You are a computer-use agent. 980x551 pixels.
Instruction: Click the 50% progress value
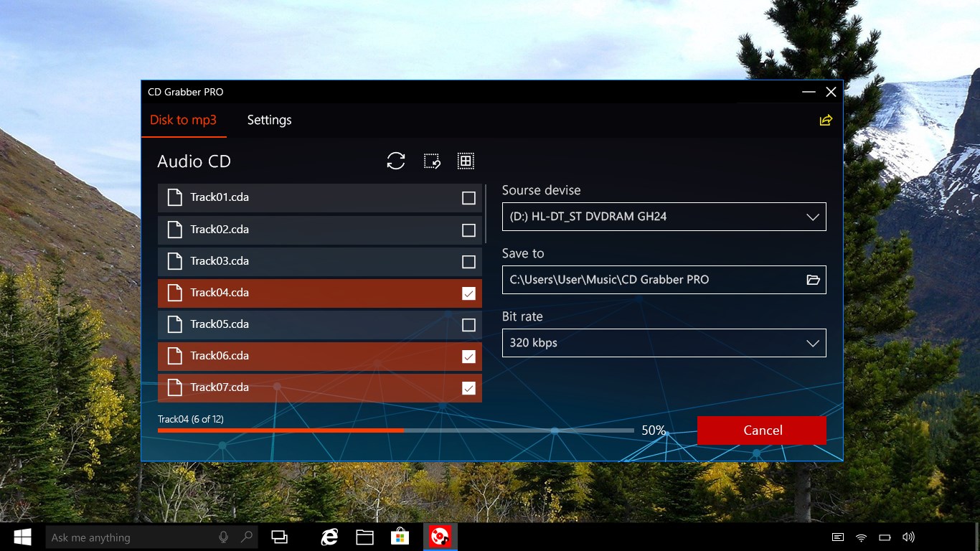654,430
